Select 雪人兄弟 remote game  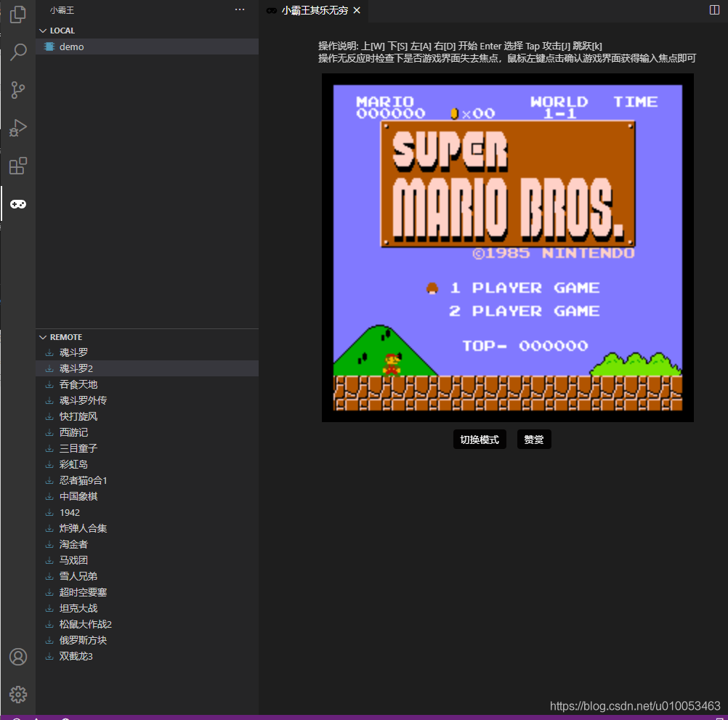click(147, 577)
